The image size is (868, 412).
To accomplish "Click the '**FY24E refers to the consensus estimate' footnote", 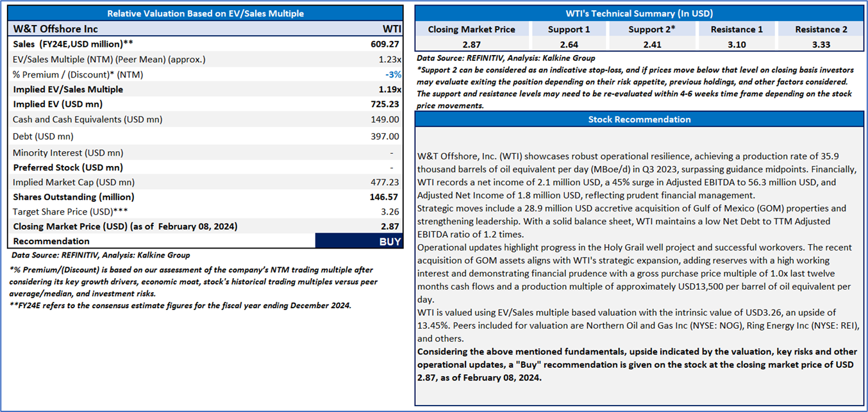I will [x=181, y=305].
